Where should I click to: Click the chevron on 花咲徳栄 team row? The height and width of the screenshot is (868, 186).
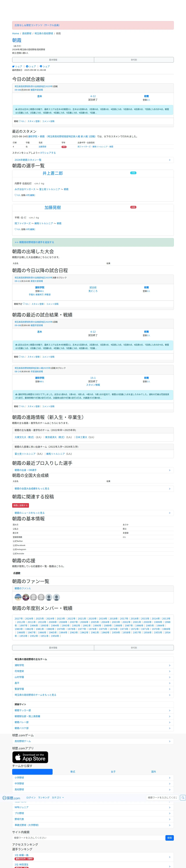tap(169, 671)
